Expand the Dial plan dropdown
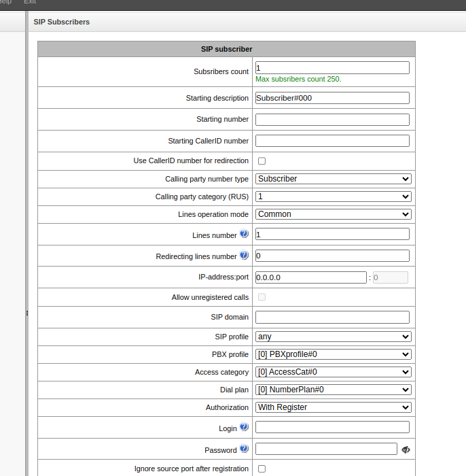 333,390
